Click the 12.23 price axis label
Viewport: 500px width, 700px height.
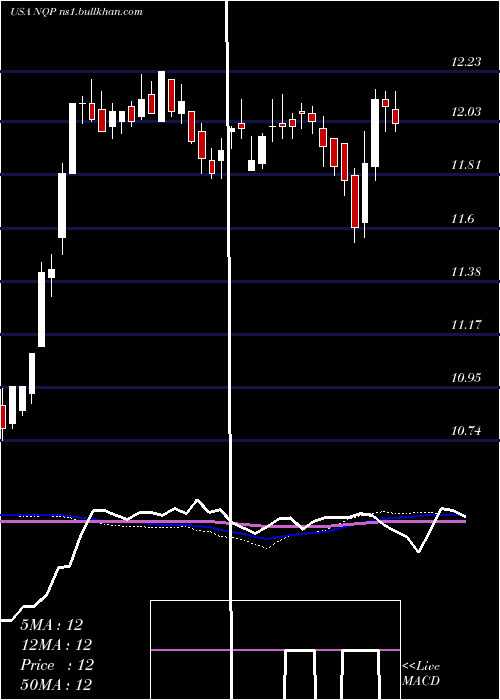[x=466, y=62]
